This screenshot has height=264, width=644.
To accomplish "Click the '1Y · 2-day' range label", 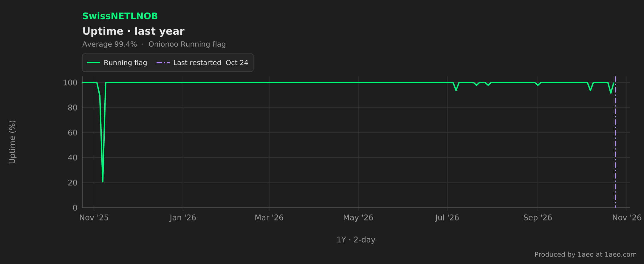I will pyautogui.click(x=356, y=240).
